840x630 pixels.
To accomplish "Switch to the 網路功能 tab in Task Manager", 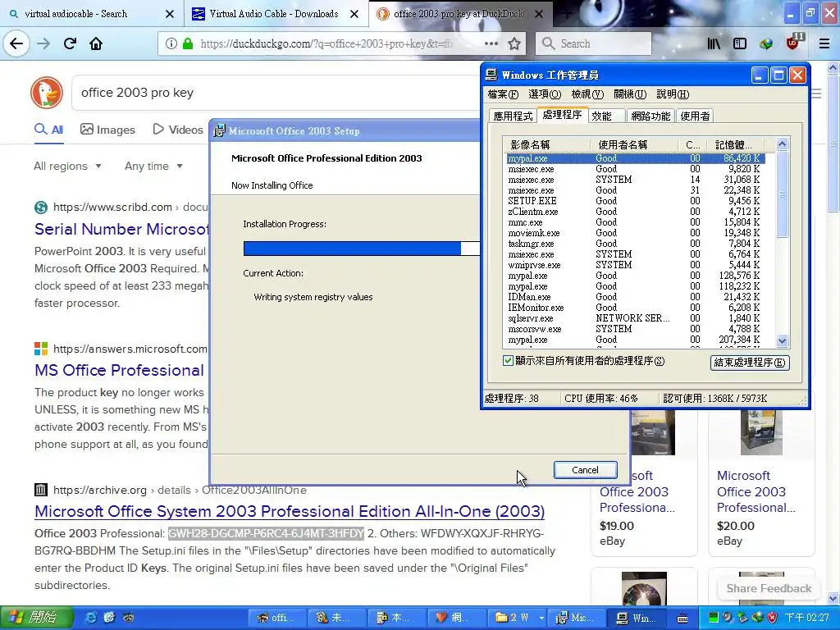I will [x=651, y=116].
